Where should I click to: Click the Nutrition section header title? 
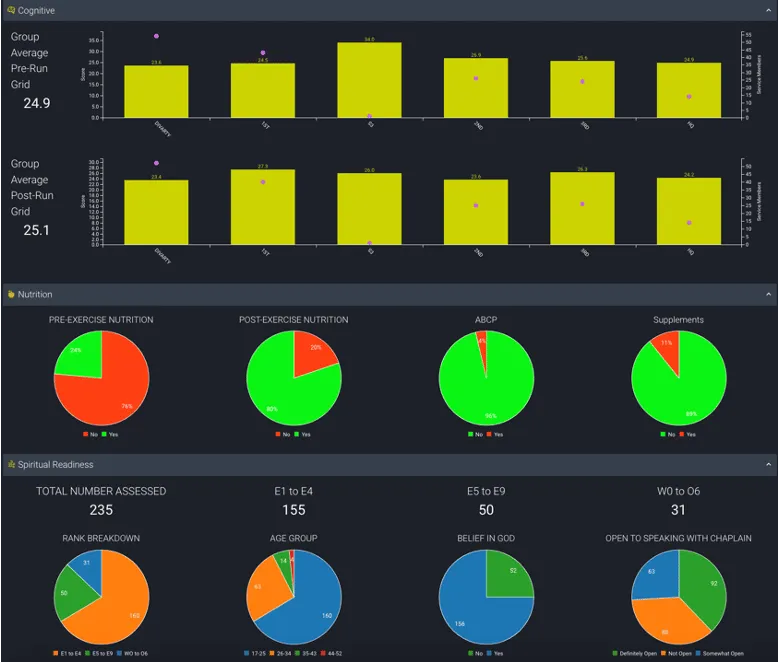(x=35, y=294)
